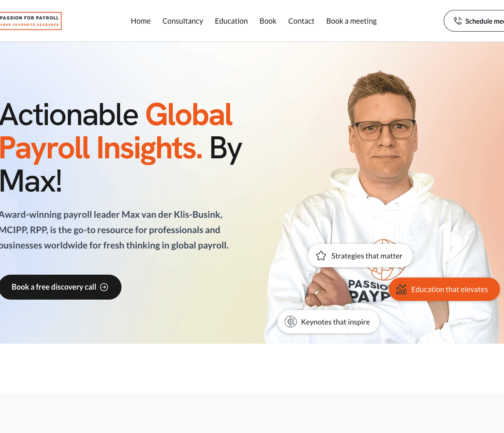Open the Book menu item
Screen dimensions: 504x433
pos(268,21)
